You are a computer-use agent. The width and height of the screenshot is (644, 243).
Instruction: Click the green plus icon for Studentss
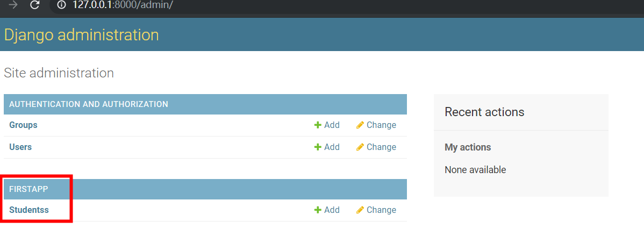[318, 210]
